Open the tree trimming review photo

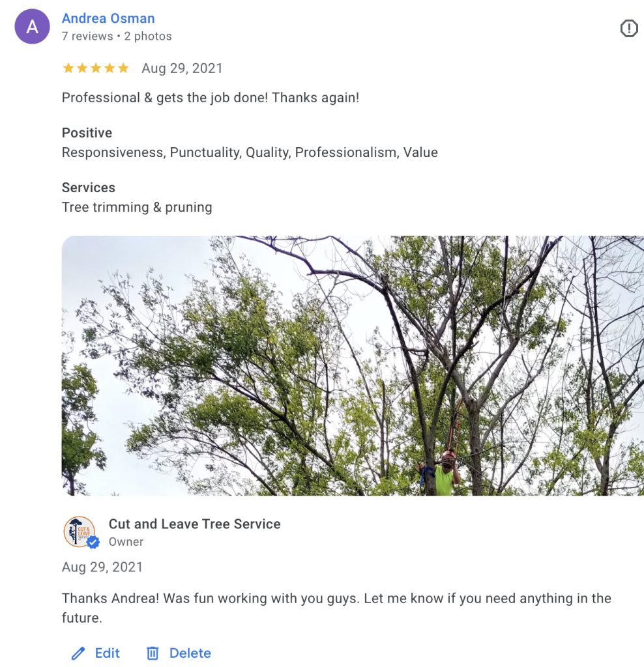pyautogui.click(x=353, y=365)
